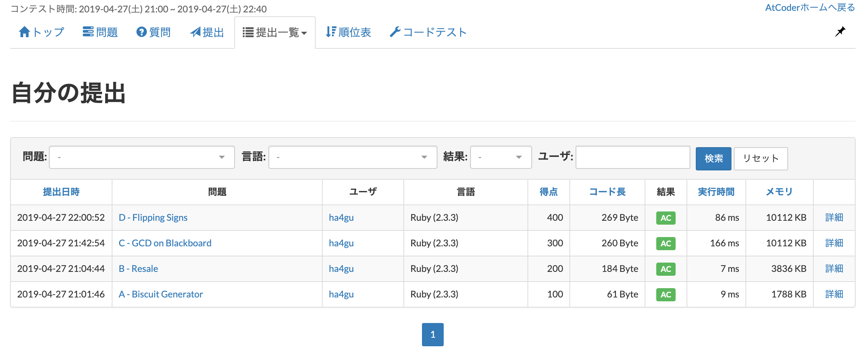Expand the 結果 result filter dropdown
868x354 pixels.
pos(501,157)
